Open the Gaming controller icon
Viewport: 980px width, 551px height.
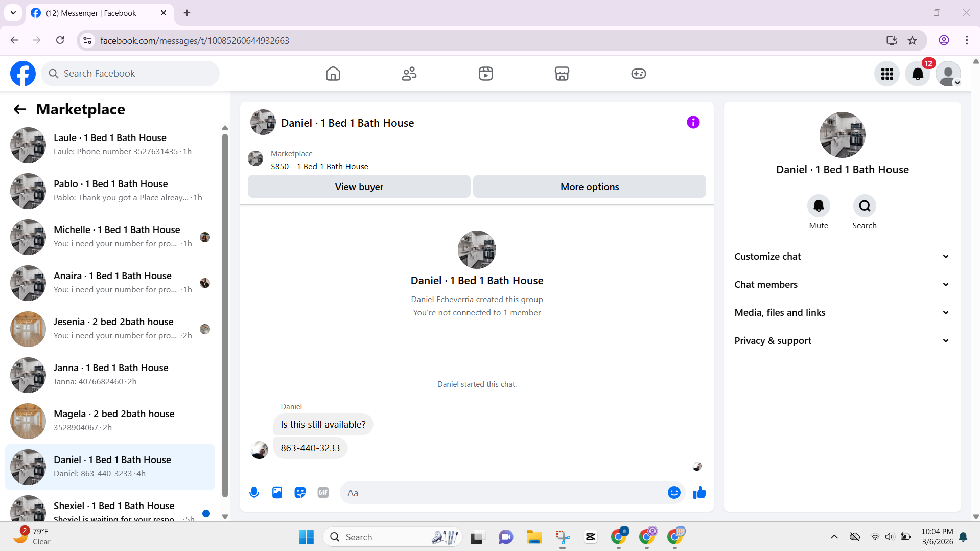(638, 74)
